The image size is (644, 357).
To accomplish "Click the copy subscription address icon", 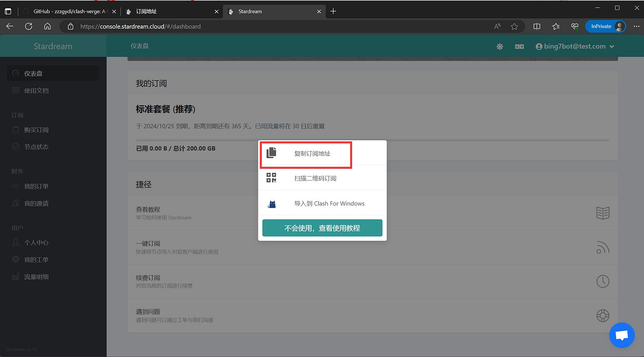I will click(272, 153).
